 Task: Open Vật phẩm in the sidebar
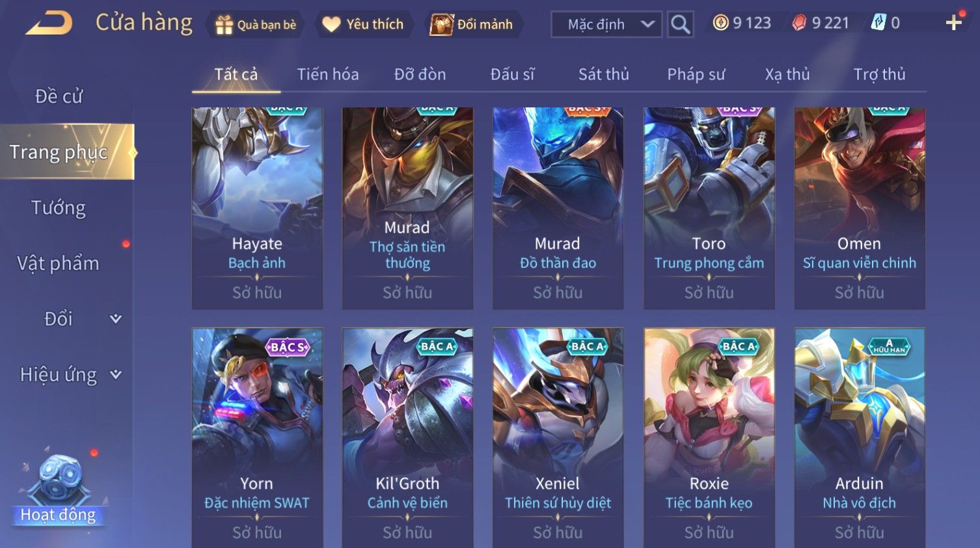[59, 264]
